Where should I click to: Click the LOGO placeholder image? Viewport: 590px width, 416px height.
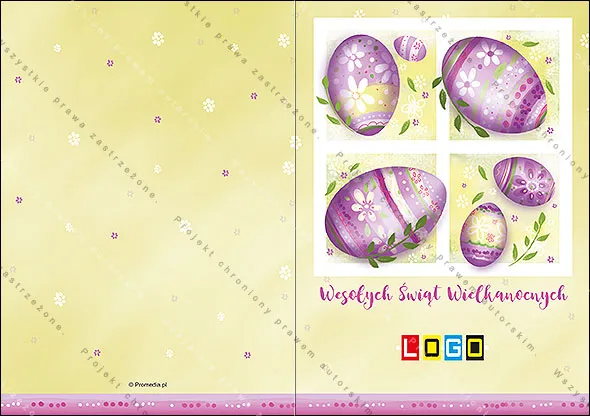coord(442,348)
